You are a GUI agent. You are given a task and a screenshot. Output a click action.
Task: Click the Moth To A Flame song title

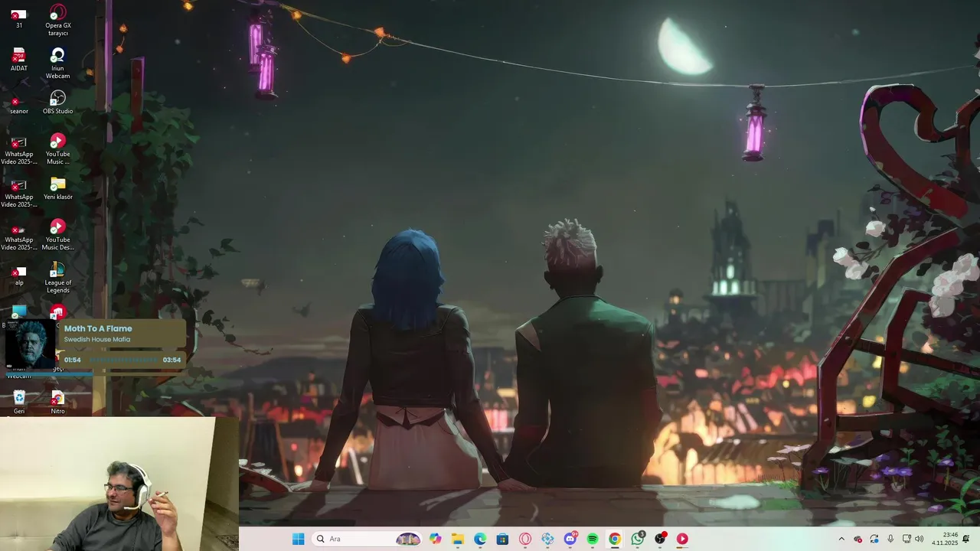(98, 328)
